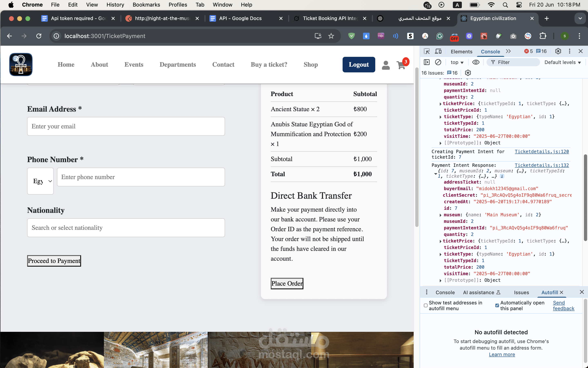The width and height of the screenshot is (588, 368).
Task: Click the Proceed to Payment button
Action: click(54, 261)
